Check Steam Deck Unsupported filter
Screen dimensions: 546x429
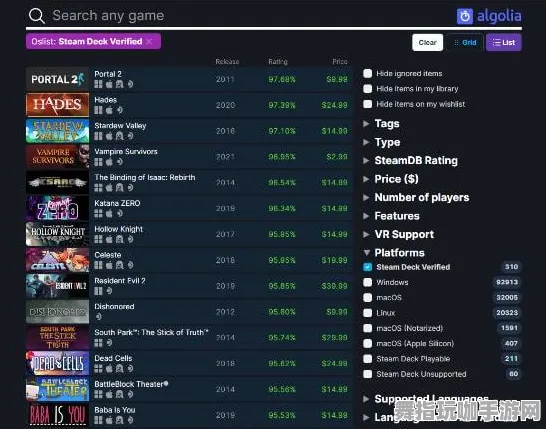click(368, 374)
